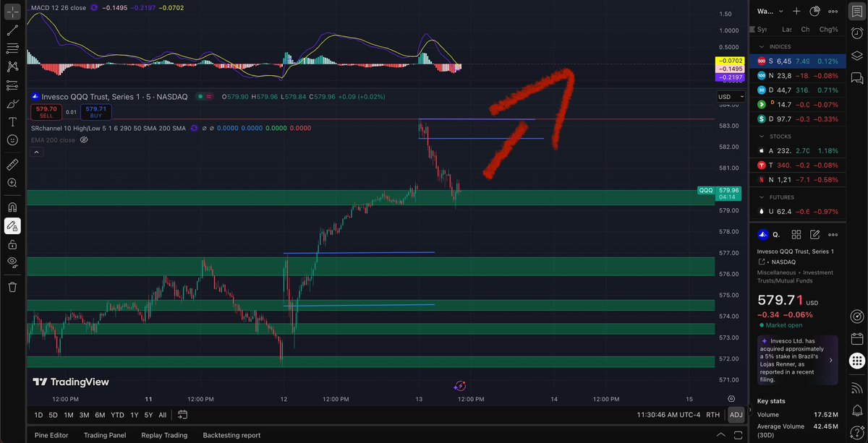This screenshot has height=443, width=868.
Task: Collapse the FUTURES watchlist section
Action: 761,197
